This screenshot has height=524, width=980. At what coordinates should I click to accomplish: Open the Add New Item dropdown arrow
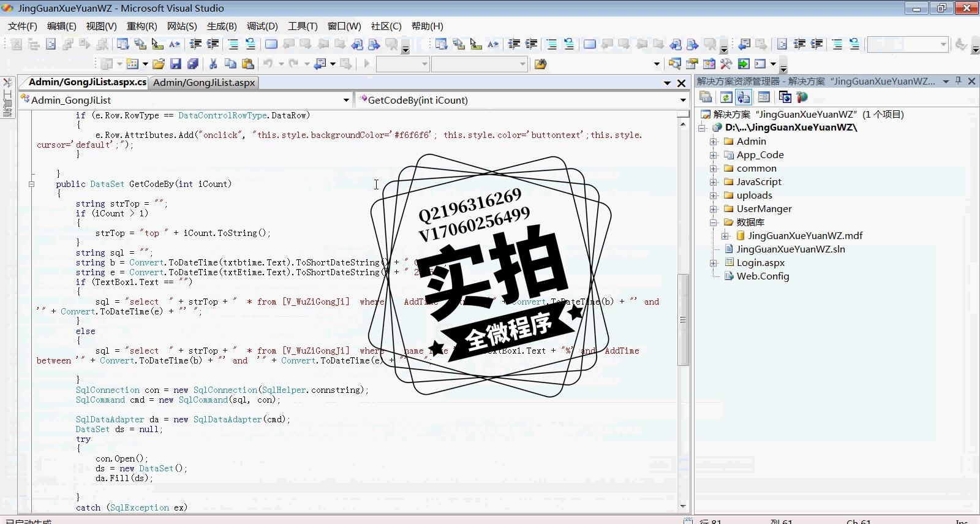point(145,64)
